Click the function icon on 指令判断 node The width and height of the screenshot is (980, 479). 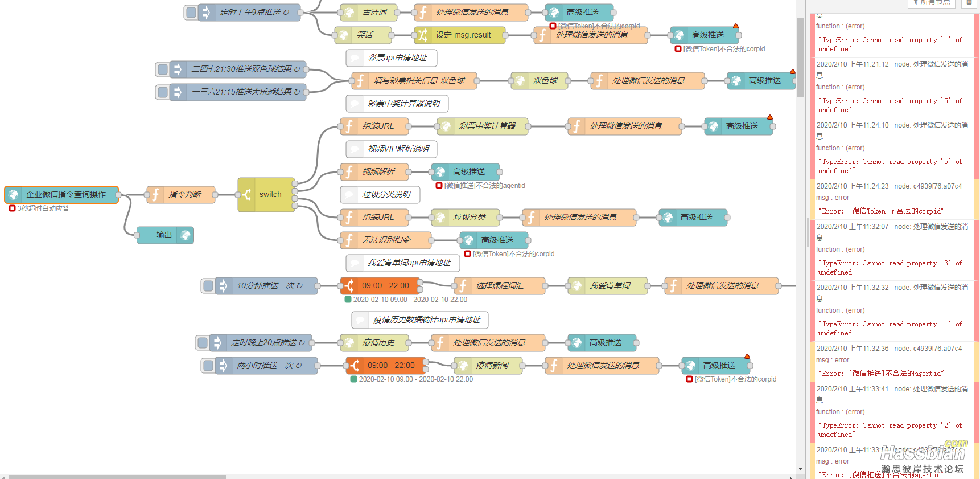pyautogui.click(x=155, y=194)
